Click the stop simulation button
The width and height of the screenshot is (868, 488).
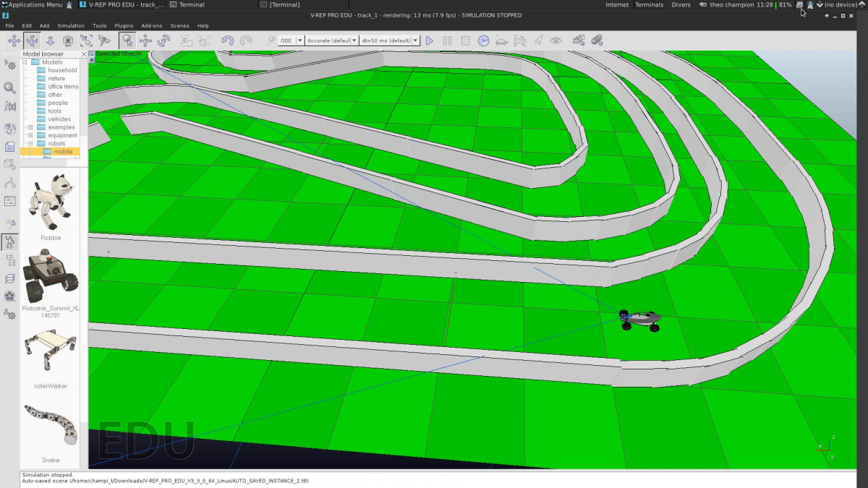pos(466,41)
